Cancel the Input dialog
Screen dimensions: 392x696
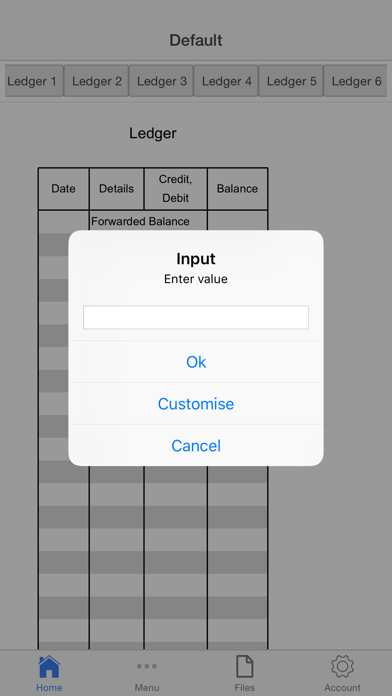pyautogui.click(x=196, y=445)
